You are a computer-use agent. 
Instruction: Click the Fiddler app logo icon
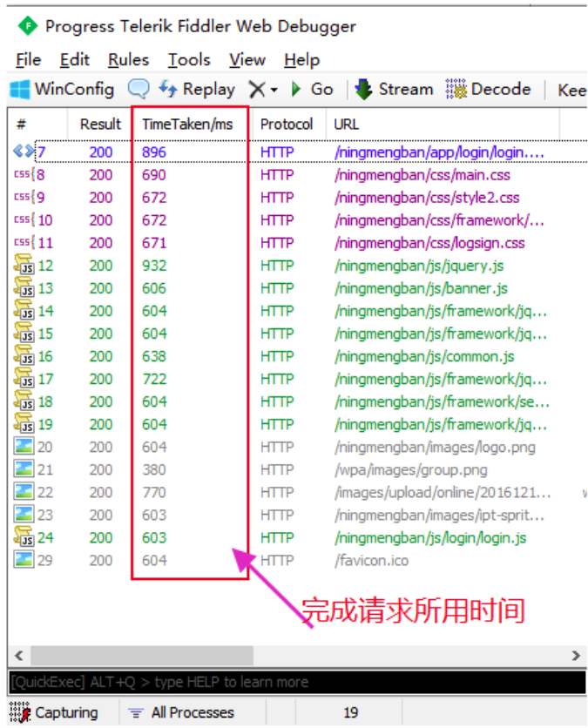click(27, 26)
